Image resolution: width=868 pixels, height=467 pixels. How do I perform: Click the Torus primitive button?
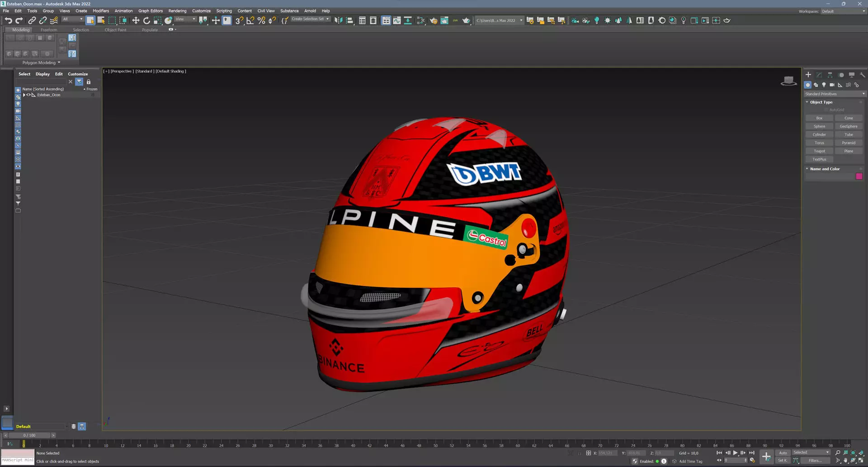(x=819, y=143)
